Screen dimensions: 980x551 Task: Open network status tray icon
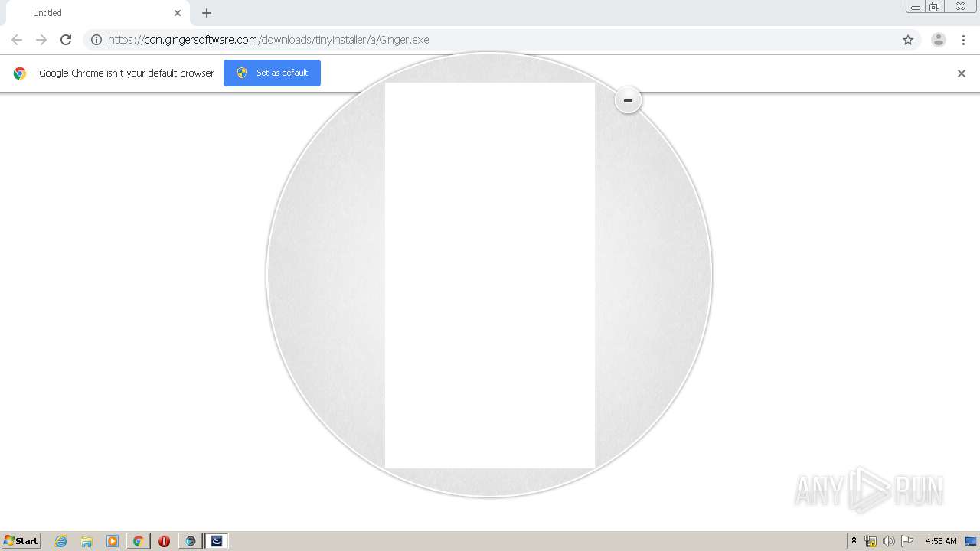tap(871, 541)
